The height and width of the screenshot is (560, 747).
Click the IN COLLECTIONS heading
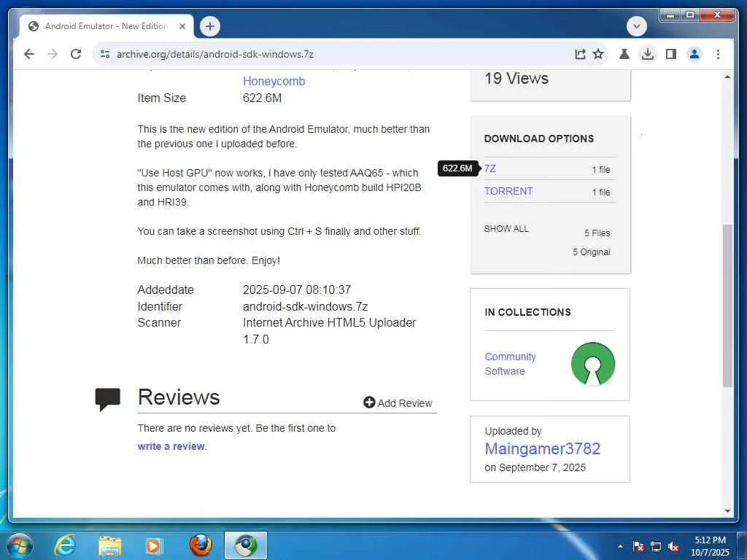click(x=528, y=312)
